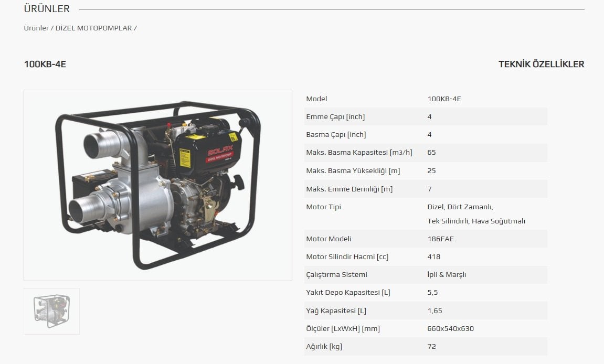604x364 pixels.
Task: Click the value 1,65
Action: click(435, 311)
